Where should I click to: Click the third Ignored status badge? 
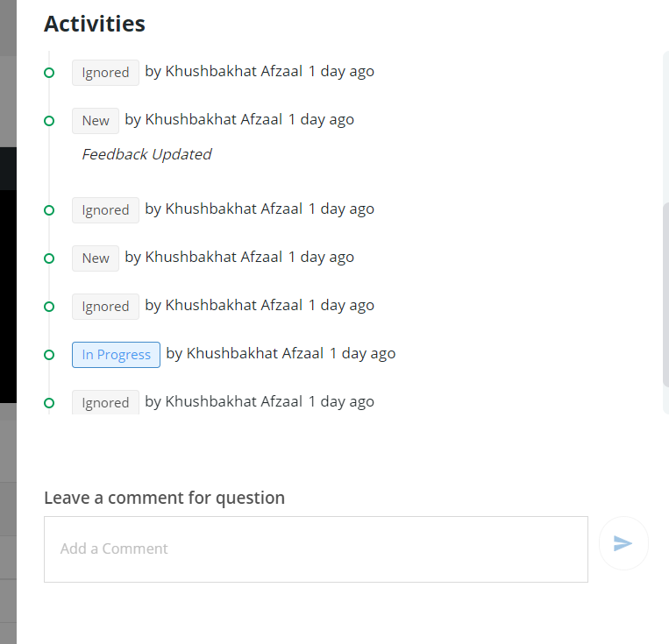point(105,307)
